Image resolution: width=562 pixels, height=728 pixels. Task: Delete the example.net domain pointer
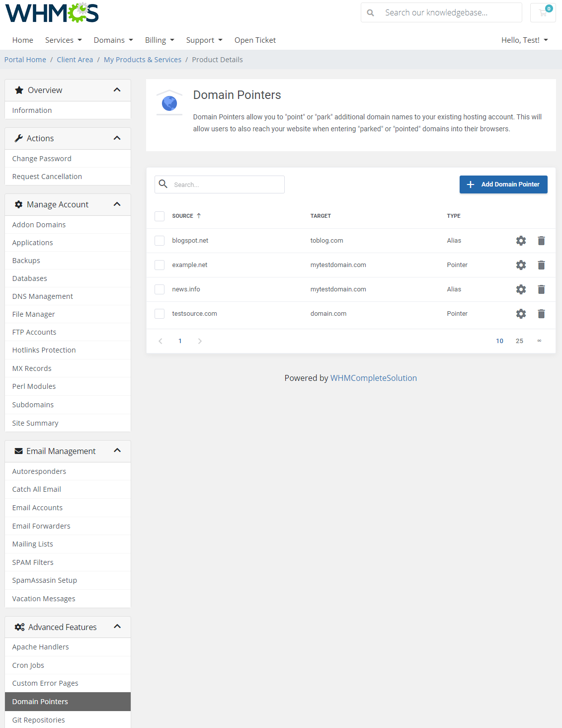(541, 265)
